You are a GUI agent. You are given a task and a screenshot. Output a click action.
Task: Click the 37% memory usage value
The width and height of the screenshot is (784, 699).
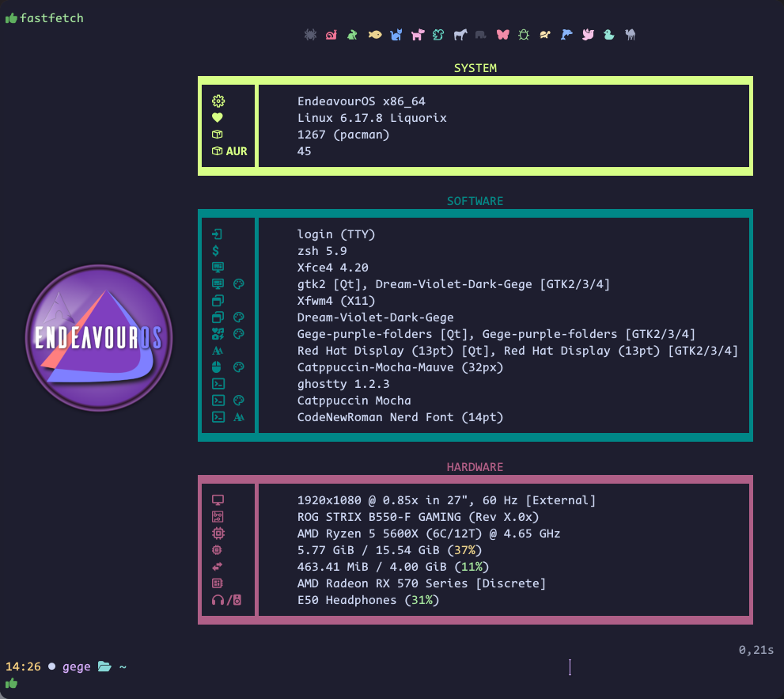pyautogui.click(x=464, y=550)
